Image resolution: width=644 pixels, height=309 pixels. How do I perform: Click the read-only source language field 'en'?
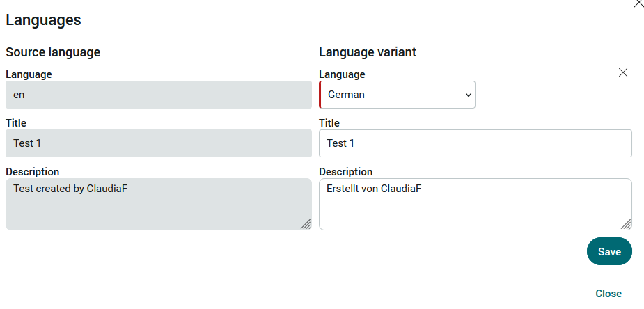tap(159, 95)
